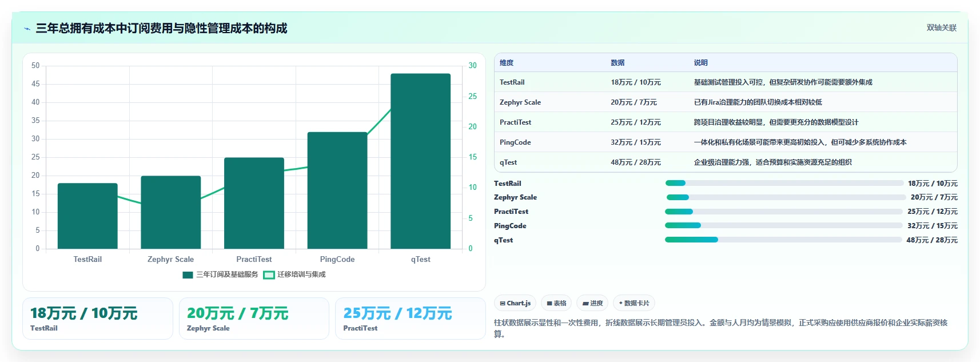Click the PingCode bar in the chart
Viewport: 980px width, 362px height.
click(x=337, y=190)
